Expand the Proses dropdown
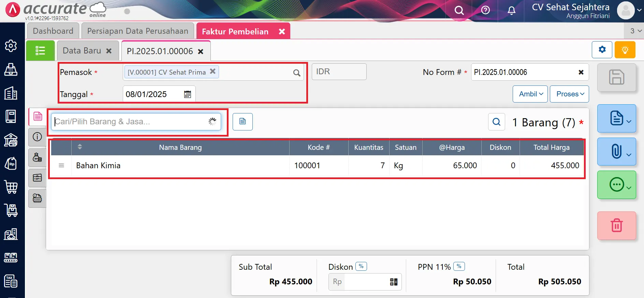644x298 pixels. coord(569,94)
